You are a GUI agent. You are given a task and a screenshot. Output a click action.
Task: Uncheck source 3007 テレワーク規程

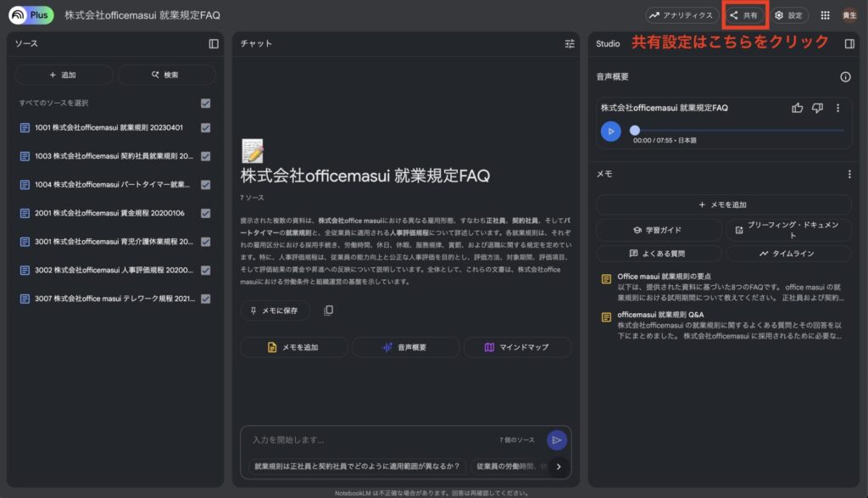pos(205,299)
